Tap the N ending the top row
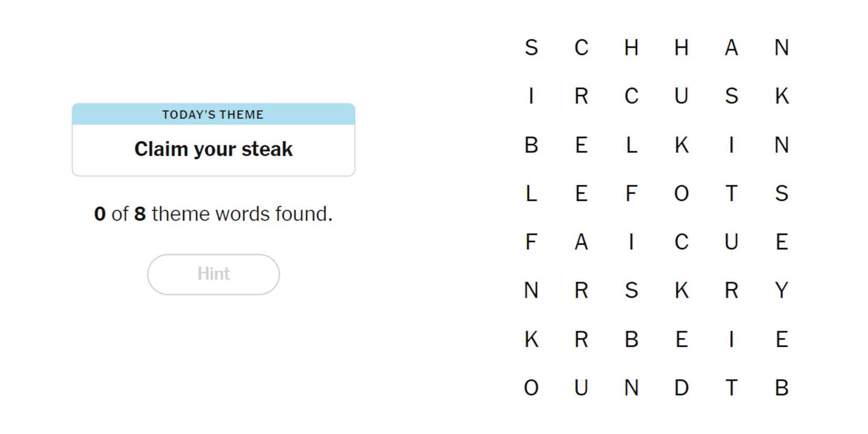This screenshot has width=868, height=434. click(781, 48)
